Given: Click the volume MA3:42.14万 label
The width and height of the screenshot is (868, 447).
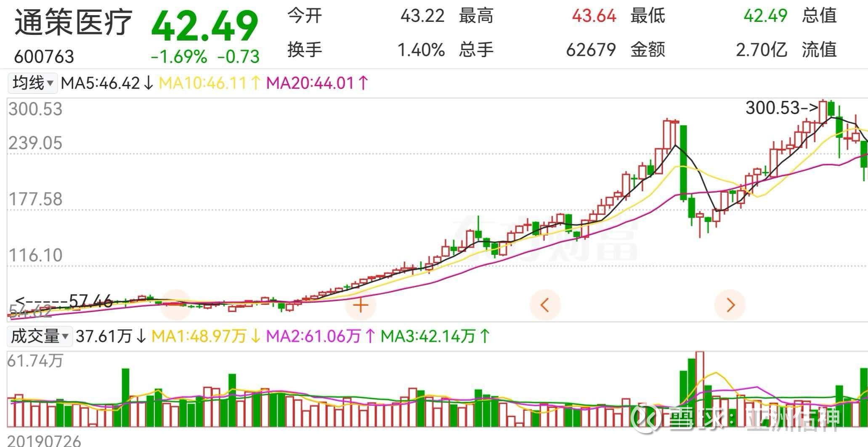Looking at the screenshot, I should pyautogui.click(x=435, y=336).
